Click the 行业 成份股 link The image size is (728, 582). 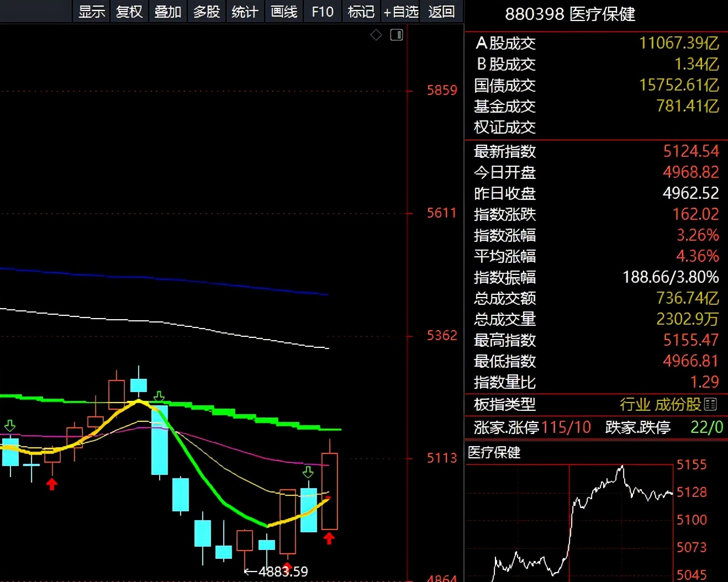pos(661,404)
